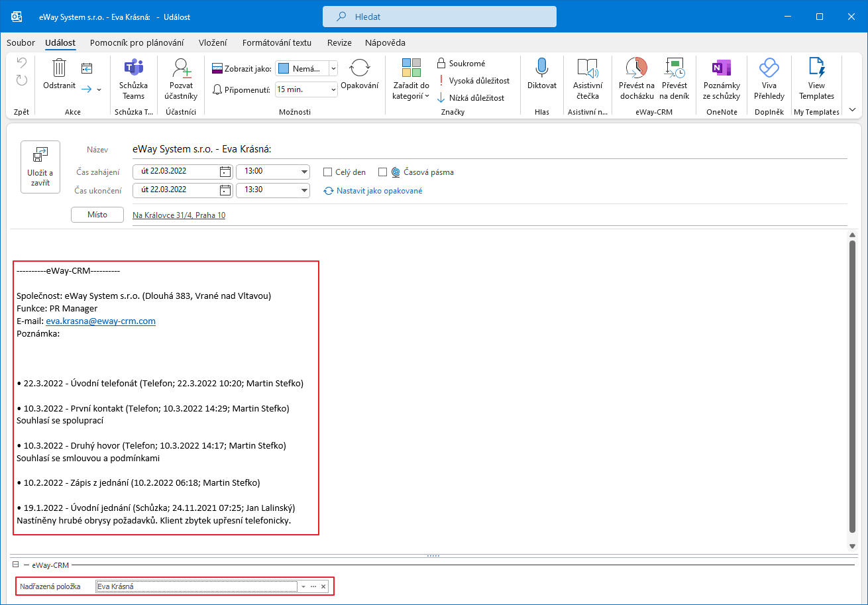
Task: Clear Nadřazená položka with the X
Action: click(x=323, y=586)
